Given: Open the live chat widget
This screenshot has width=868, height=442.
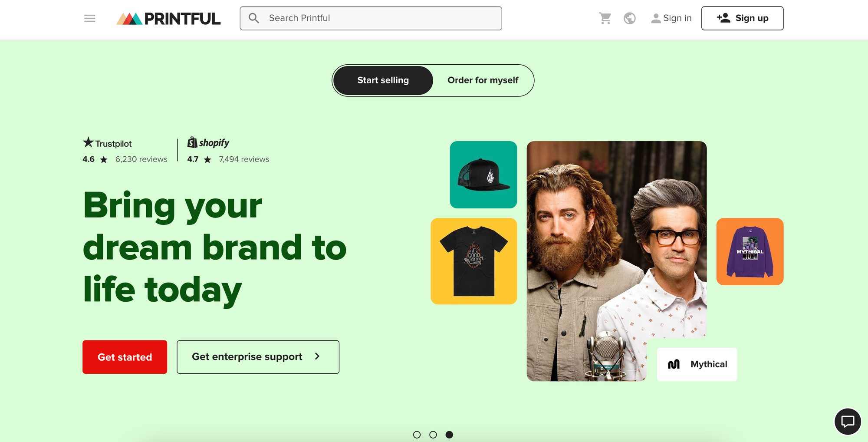Looking at the screenshot, I should pos(847,421).
